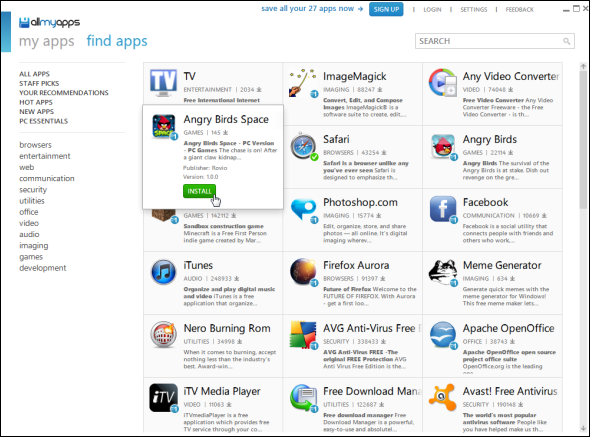Viewport: 590px width, 437px height.
Task: Select the Meme Generator icon
Action: click(443, 272)
